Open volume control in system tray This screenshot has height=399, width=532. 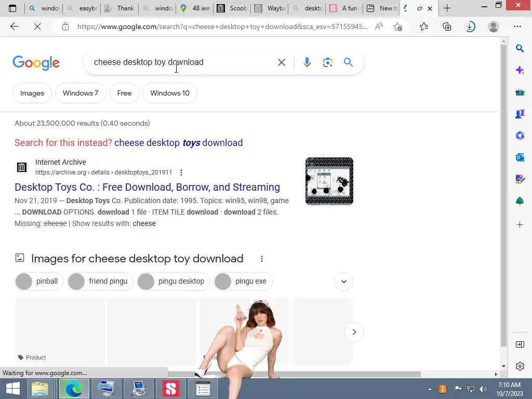click(483, 389)
